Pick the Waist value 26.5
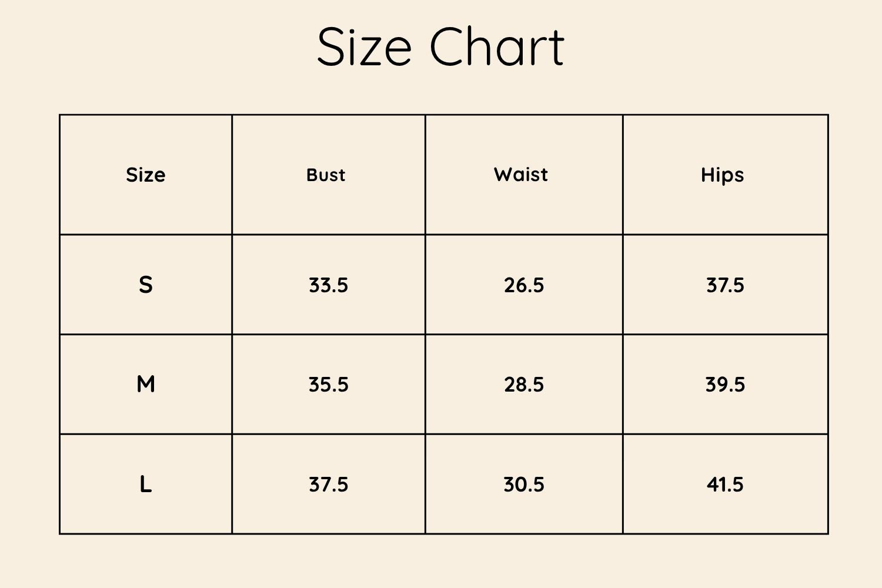882x588 pixels. coord(524,285)
